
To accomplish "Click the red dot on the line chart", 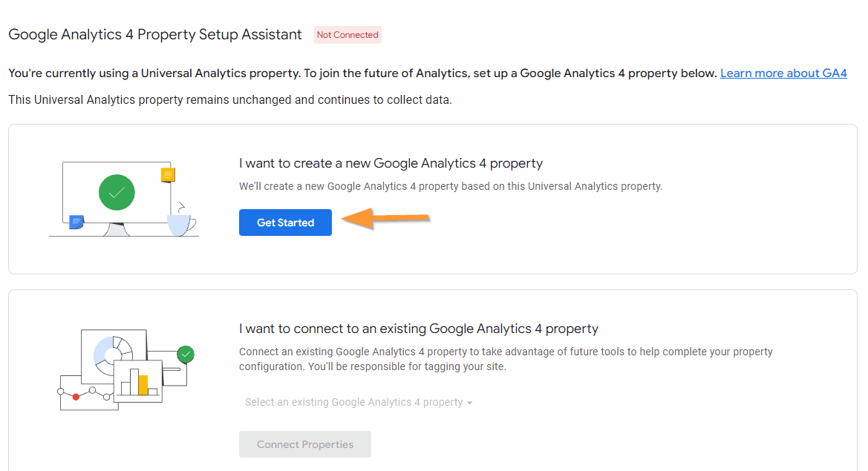I will pos(76,397).
